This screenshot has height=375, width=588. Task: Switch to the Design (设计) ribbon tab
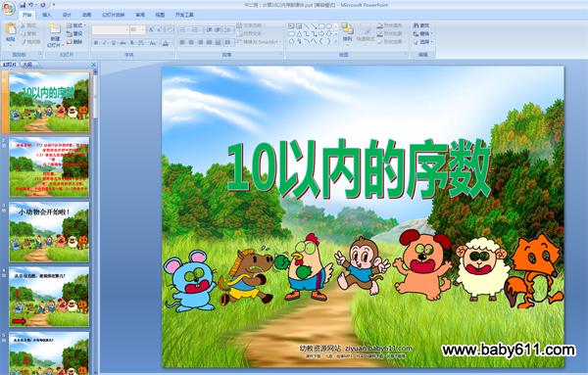click(x=67, y=15)
